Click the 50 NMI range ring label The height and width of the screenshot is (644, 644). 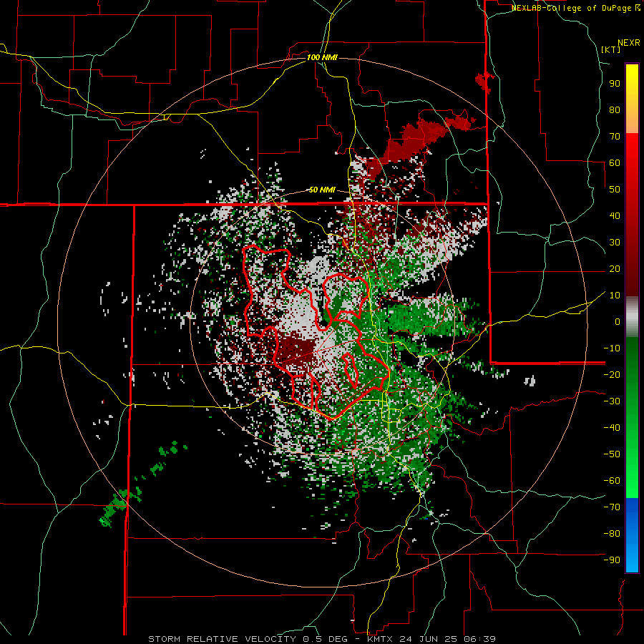click(322, 190)
